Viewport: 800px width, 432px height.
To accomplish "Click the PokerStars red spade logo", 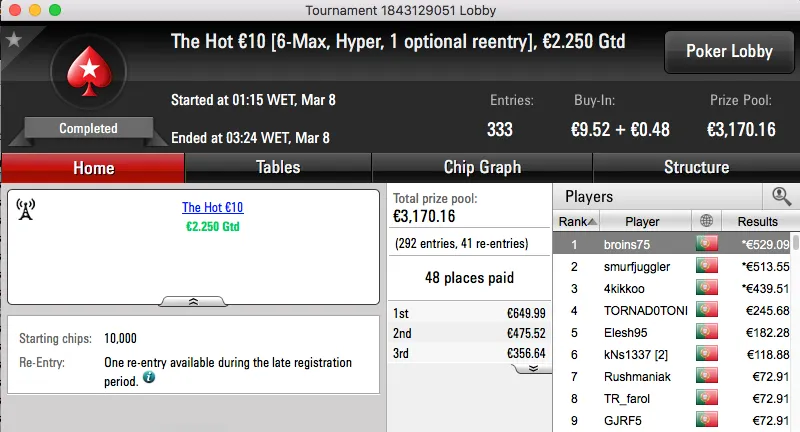I will point(88,73).
